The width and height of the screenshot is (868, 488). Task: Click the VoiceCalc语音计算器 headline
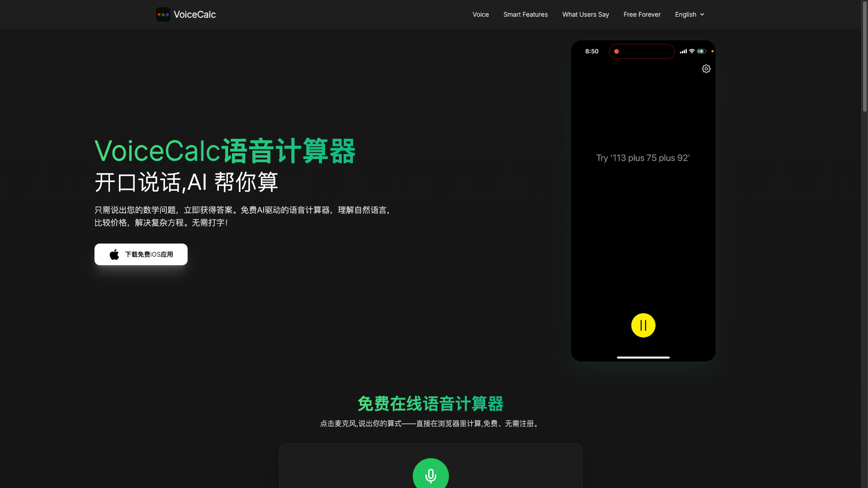(x=225, y=151)
